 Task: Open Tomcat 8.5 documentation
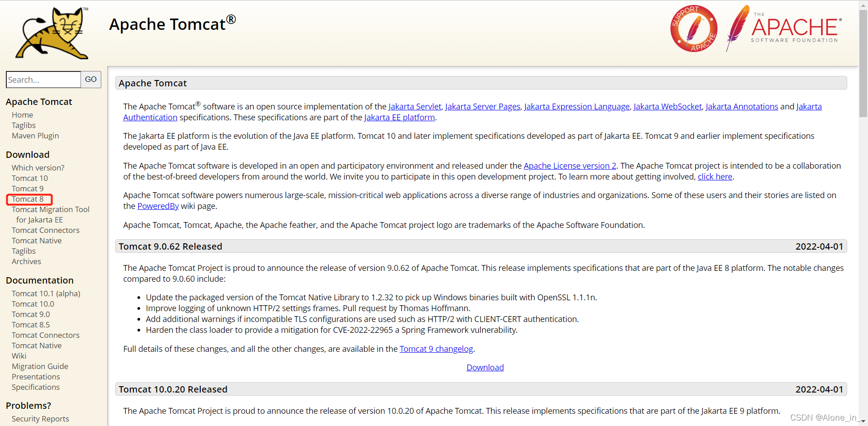point(31,325)
